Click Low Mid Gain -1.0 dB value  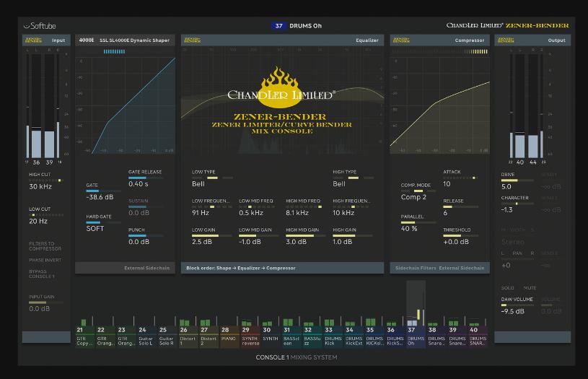click(250, 242)
